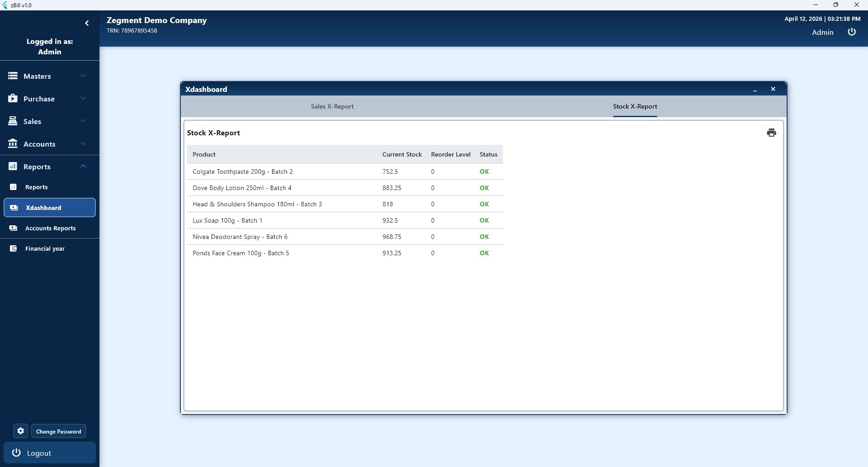The image size is (868, 467).
Task: Click the Purchase bag icon
Action: pyautogui.click(x=13, y=99)
